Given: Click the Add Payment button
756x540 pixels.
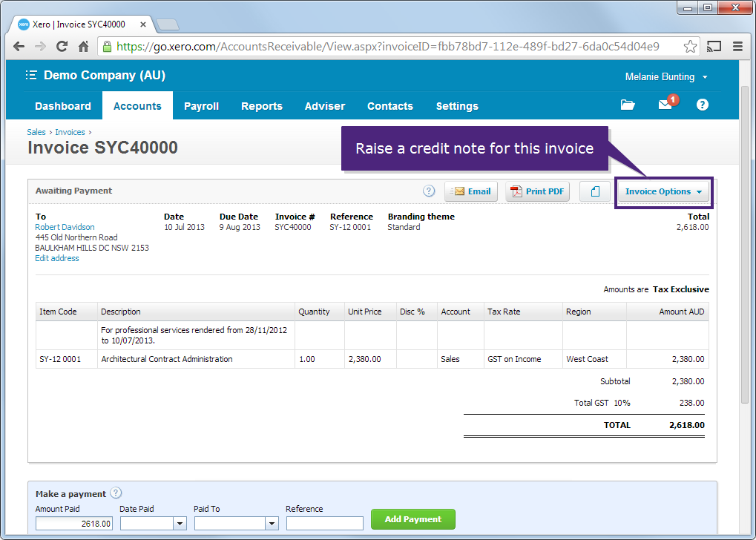Looking at the screenshot, I should 412,518.
